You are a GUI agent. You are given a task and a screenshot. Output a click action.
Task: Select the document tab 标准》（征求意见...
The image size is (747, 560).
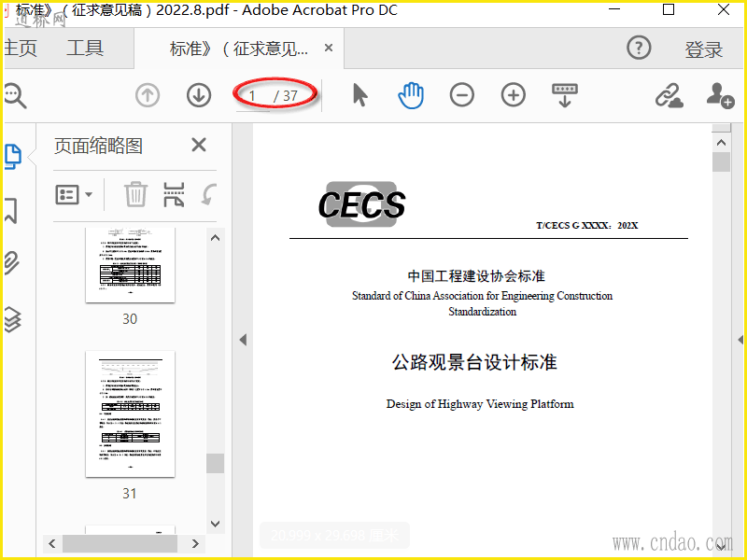239,49
